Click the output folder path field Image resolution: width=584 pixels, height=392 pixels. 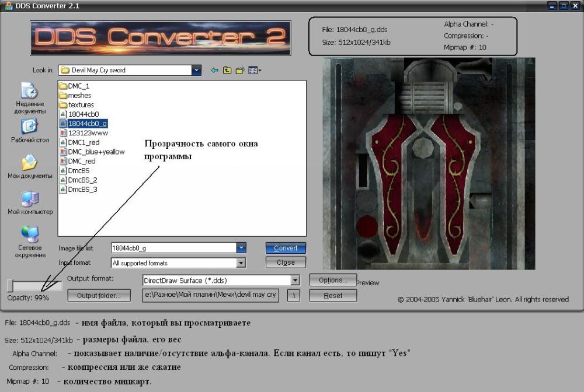tap(210, 295)
